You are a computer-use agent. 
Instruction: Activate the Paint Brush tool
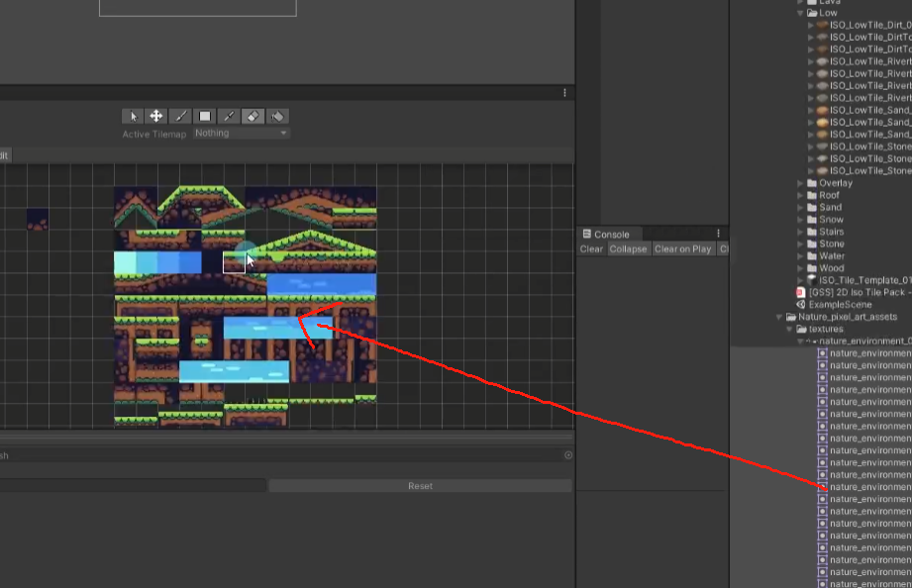[179, 116]
